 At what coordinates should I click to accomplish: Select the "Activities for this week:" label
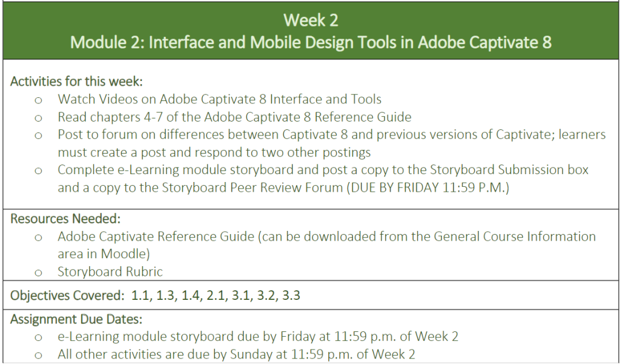76,81
